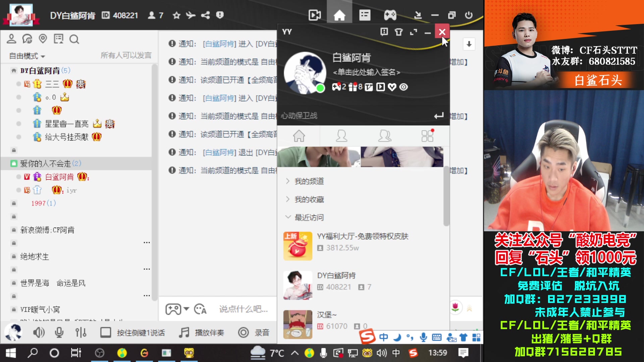Screen dimensions: 644x362
Task: Click the fullscreen expand icon in YY popup
Action: 413,32
